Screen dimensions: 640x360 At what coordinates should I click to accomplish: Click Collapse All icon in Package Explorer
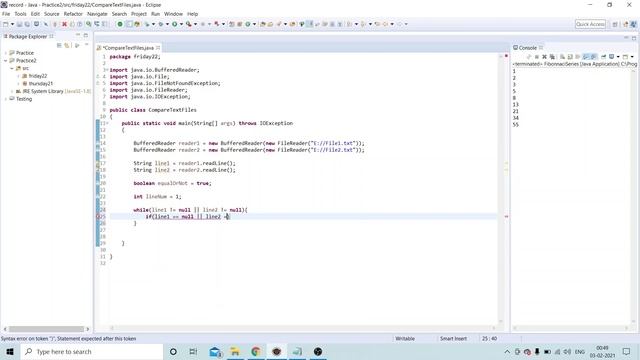(x=59, y=45)
